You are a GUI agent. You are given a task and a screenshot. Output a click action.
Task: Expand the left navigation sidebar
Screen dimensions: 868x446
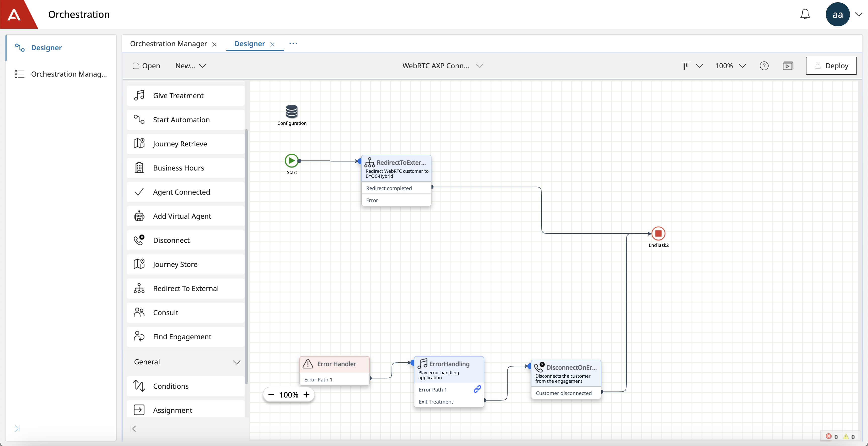click(18, 428)
